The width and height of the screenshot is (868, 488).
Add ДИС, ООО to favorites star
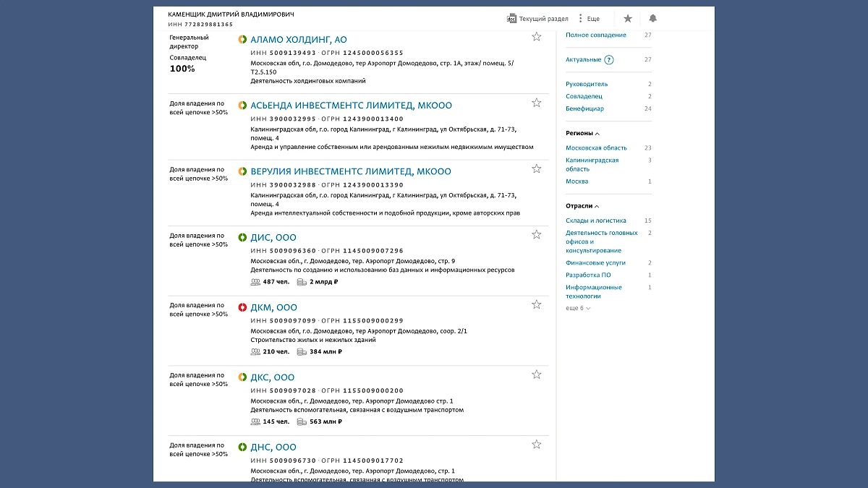(x=537, y=235)
